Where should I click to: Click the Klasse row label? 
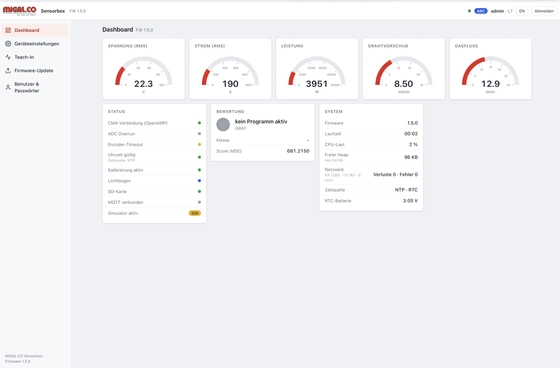pyautogui.click(x=223, y=140)
